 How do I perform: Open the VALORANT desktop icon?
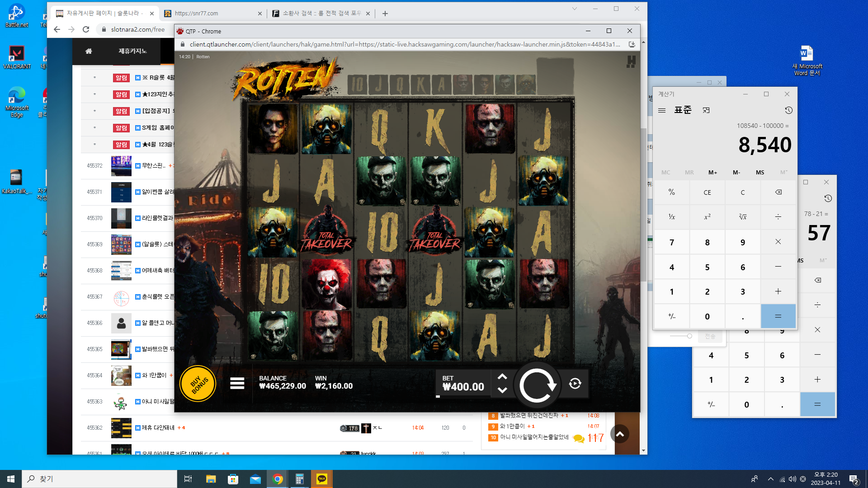(17, 57)
